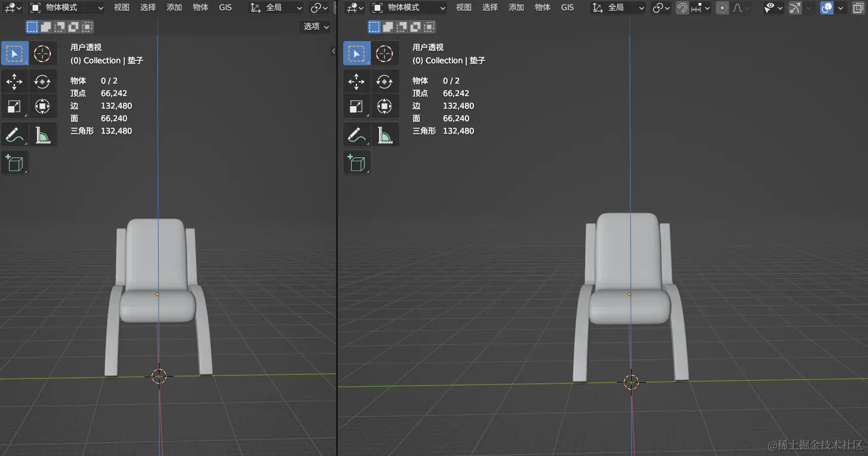Open editor type dropdown in right viewport

tap(355, 8)
